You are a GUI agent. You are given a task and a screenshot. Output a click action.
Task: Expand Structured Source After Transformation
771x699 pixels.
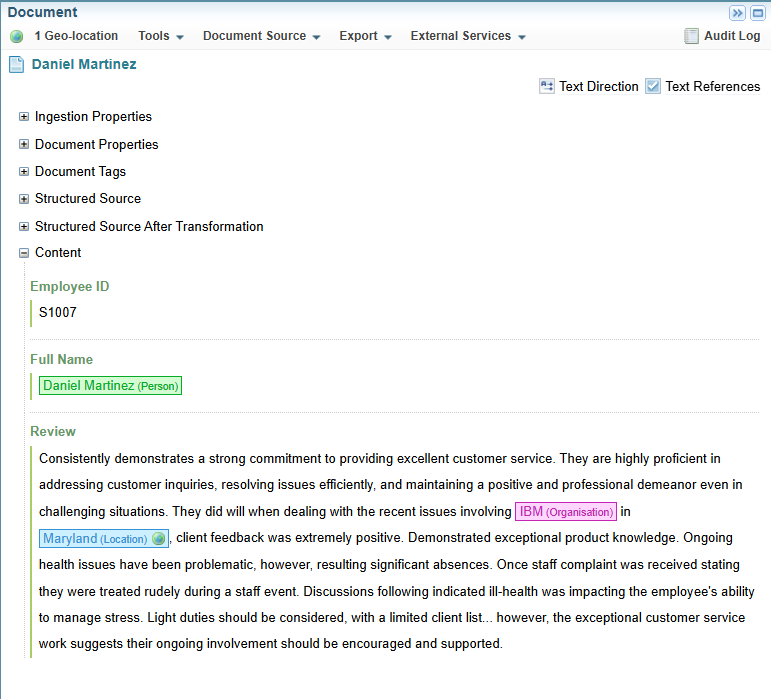[x=24, y=227]
